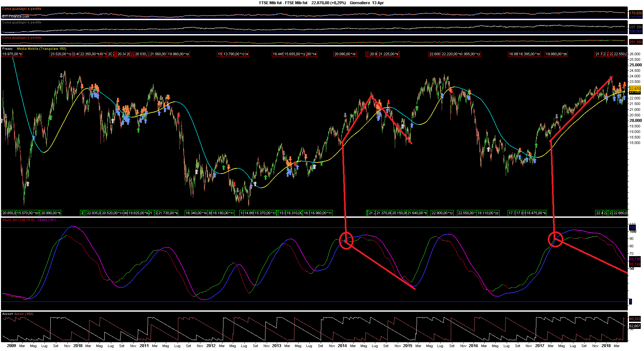Click the bold 20.000 price axis value
Viewport: 644px width, 351px height.
point(636,121)
